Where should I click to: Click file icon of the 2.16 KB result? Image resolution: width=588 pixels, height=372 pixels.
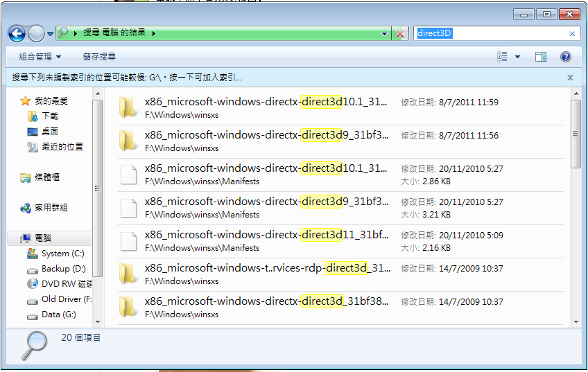tap(128, 242)
